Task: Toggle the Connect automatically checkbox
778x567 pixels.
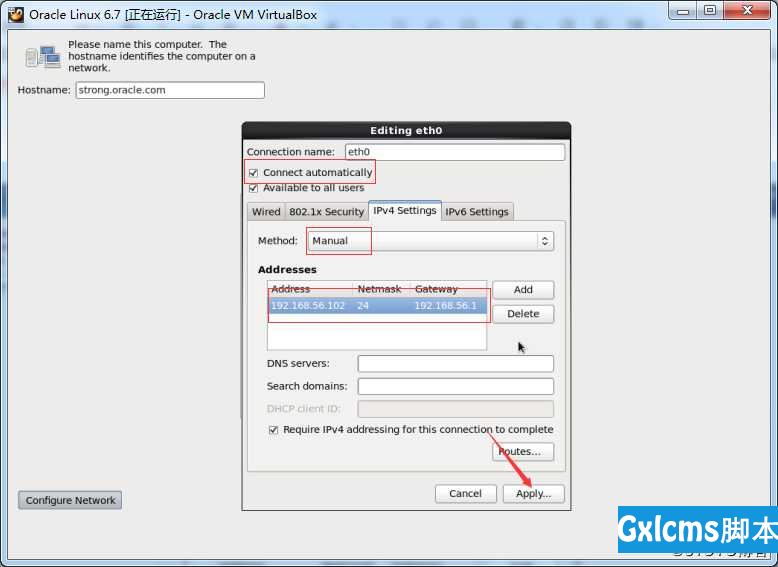Action: click(254, 173)
